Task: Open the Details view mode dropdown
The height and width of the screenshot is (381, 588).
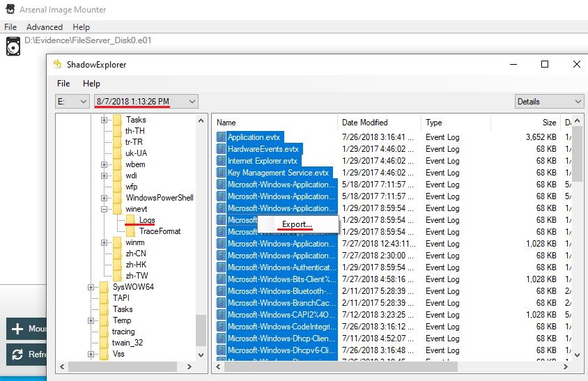Action: click(549, 101)
